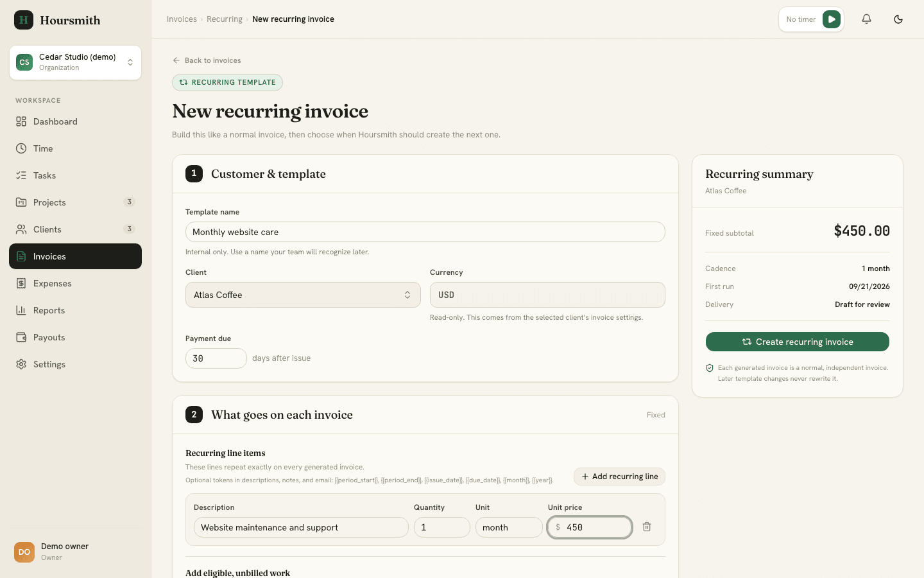Edit line item Description field
Image resolution: width=924 pixels, height=578 pixels.
[x=301, y=527]
